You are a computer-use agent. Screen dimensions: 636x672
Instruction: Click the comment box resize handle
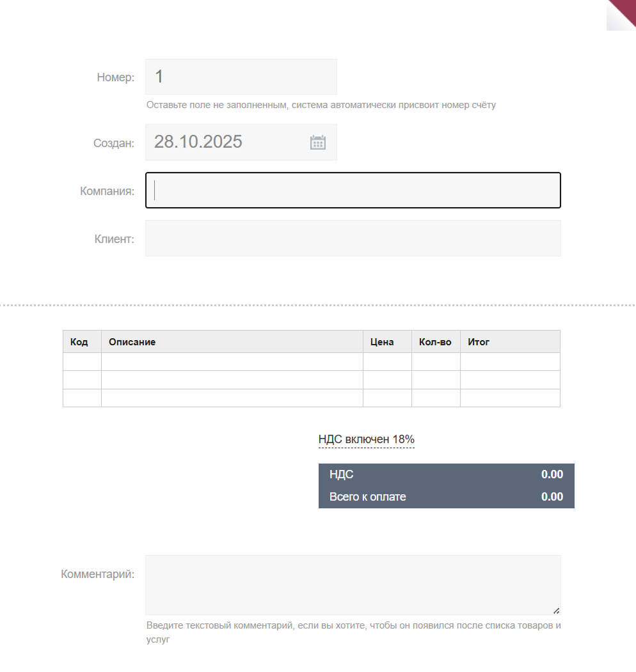[556, 611]
